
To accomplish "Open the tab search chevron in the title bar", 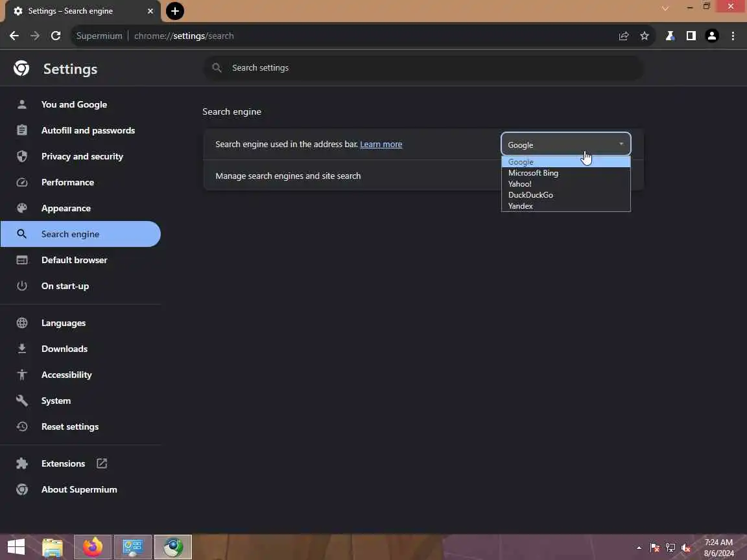I will coord(665,8).
